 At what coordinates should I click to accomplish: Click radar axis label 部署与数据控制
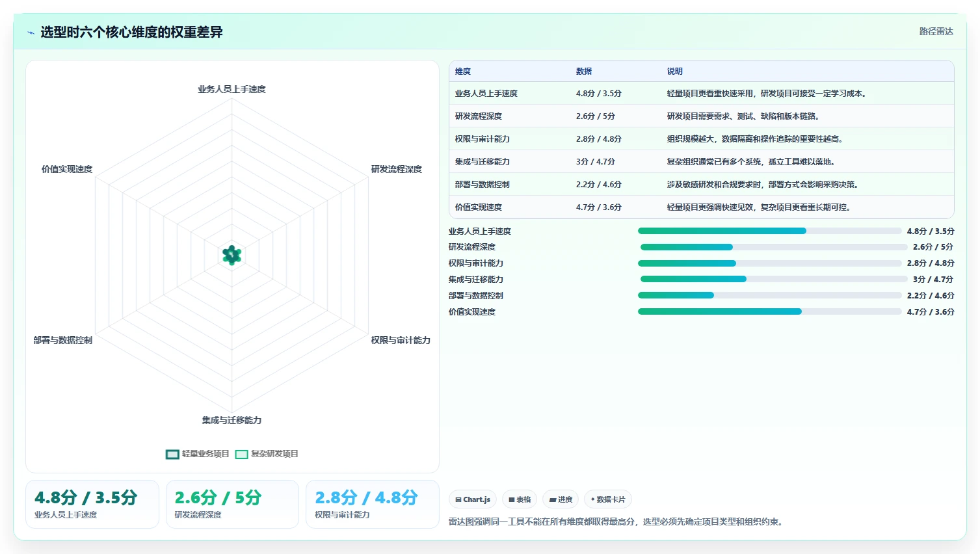pos(63,340)
